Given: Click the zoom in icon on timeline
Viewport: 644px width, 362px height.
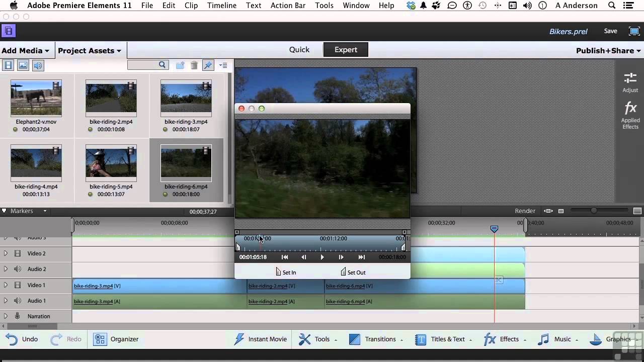Looking at the screenshot, I should tap(637, 211).
